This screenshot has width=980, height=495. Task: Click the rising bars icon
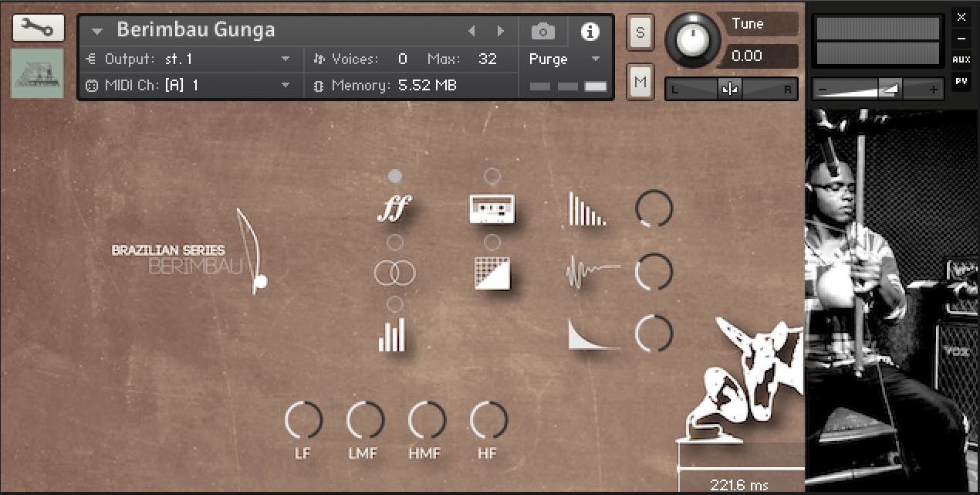pyautogui.click(x=392, y=336)
